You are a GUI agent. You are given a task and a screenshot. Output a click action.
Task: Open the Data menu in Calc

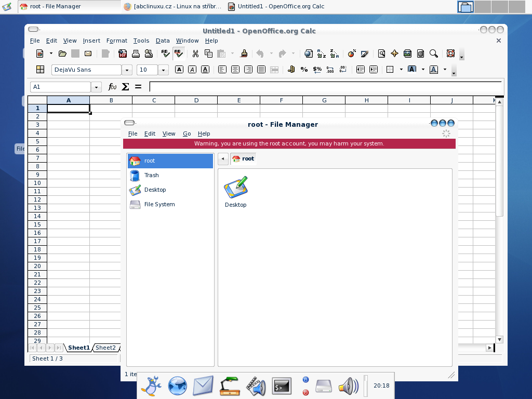(x=163, y=41)
